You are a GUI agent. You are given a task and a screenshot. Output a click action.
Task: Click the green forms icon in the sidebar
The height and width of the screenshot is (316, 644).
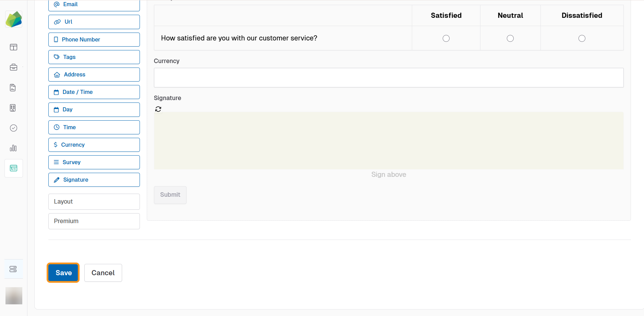coord(14,168)
